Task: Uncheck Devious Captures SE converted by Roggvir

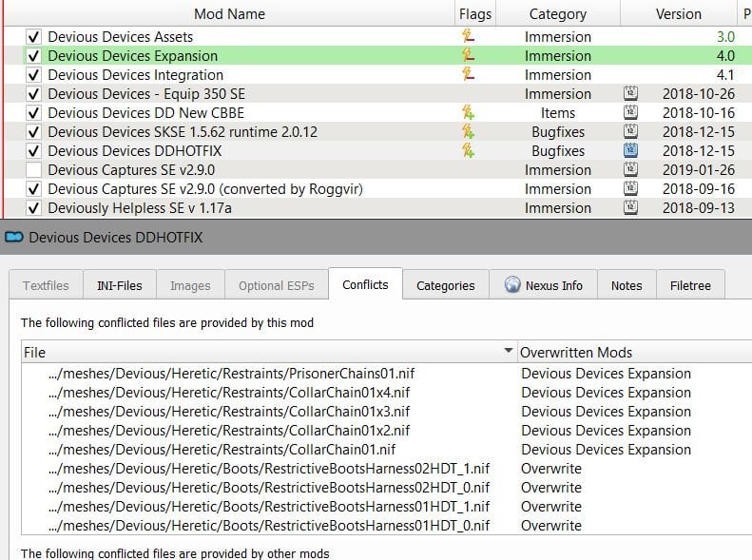Action: coord(33,189)
